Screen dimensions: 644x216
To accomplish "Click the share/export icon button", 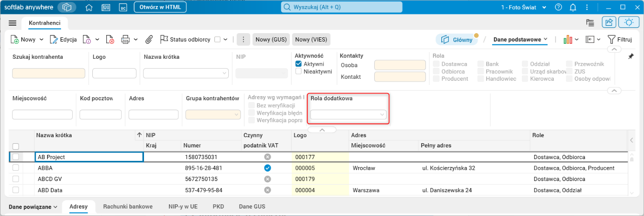I will click(x=609, y=22).
